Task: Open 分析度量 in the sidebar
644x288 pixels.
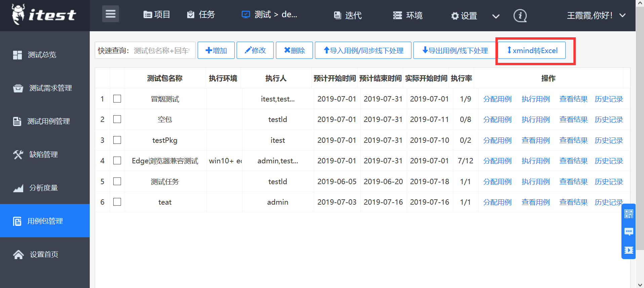Action: [x=45, y=188]
